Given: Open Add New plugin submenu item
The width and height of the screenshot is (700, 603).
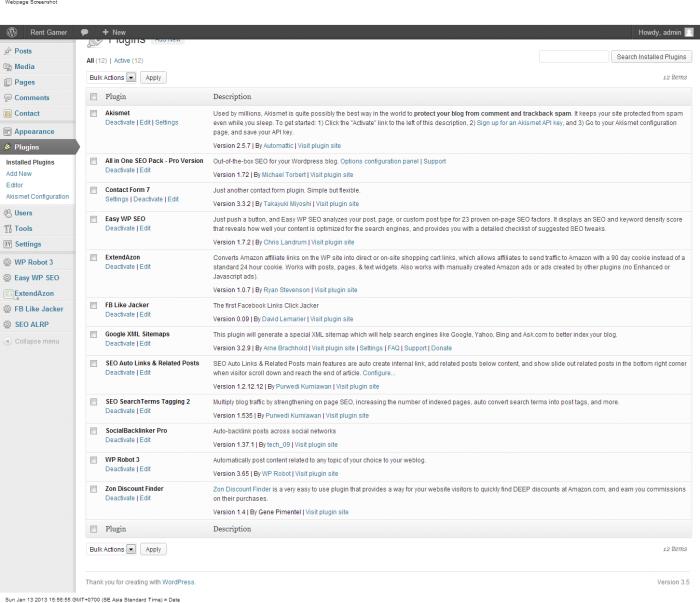Looking at the screenshot, I should pos(19,174).
